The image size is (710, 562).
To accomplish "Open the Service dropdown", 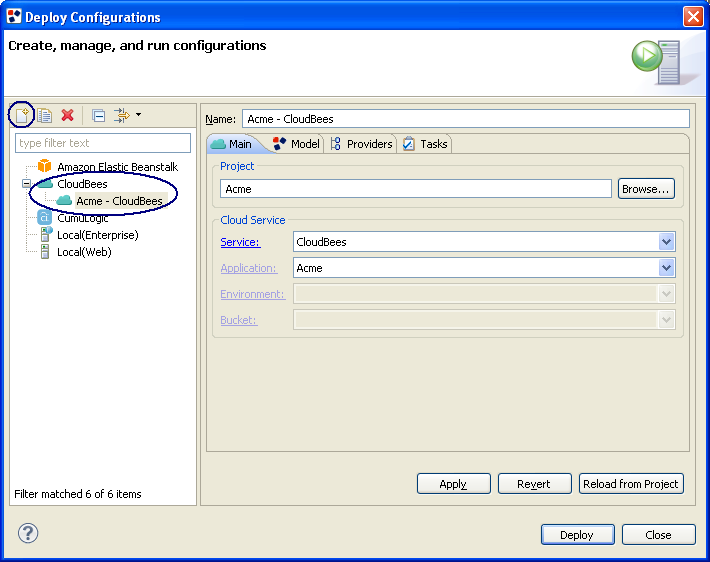I will [x=666, y=242].
